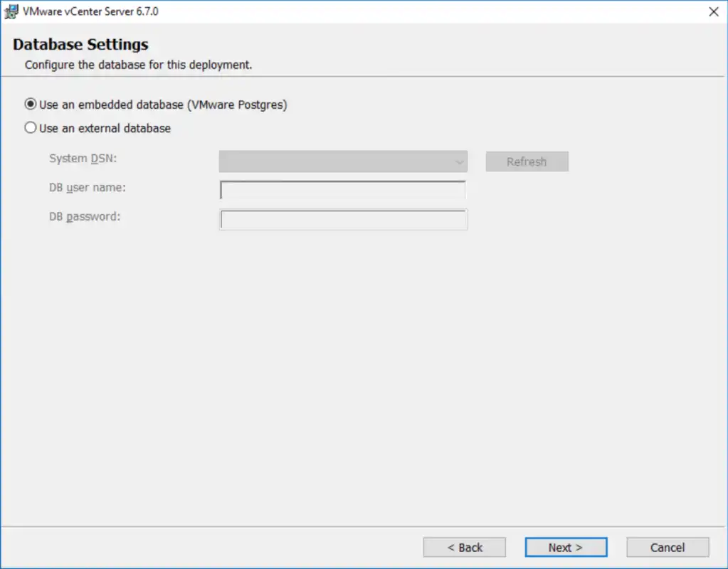Click the Database Settings heading

pyautogui.click(x=81, y=44)
